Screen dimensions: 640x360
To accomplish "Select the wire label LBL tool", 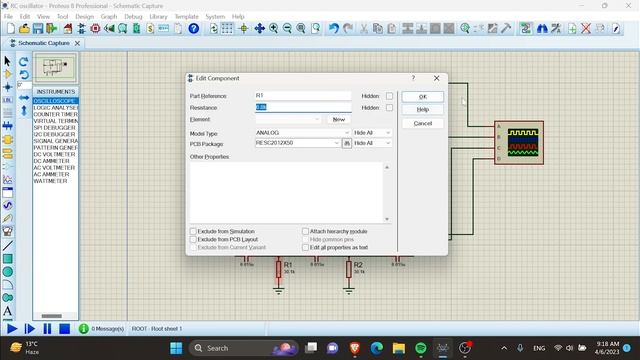I will tap(7, 100).
